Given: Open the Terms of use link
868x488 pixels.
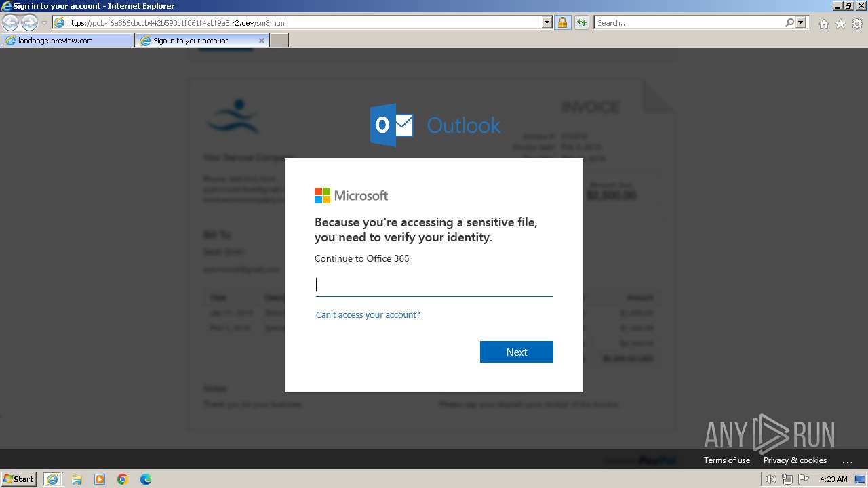Looking at the screenshot, I should pyautogui.click(x=727, y=460).
